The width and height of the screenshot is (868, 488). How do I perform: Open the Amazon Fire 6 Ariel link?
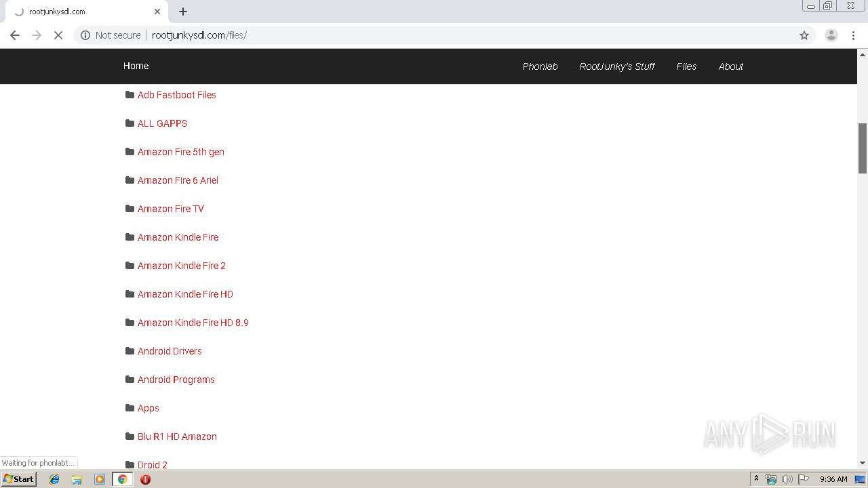pos(178,180)
